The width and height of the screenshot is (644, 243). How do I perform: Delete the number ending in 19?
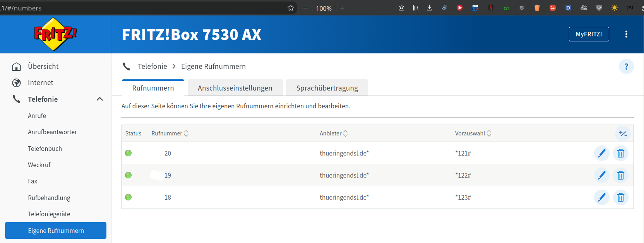621,175
